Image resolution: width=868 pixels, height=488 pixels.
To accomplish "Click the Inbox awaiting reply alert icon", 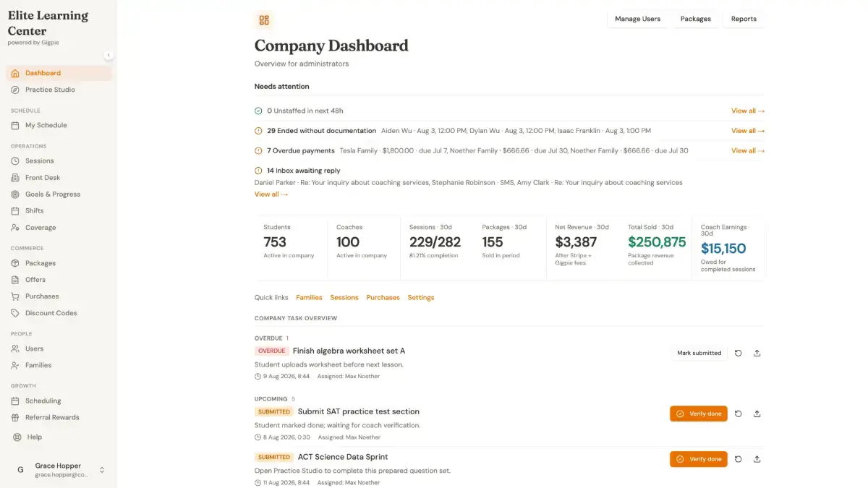I will pyautogui.click(x=258, y=171).
